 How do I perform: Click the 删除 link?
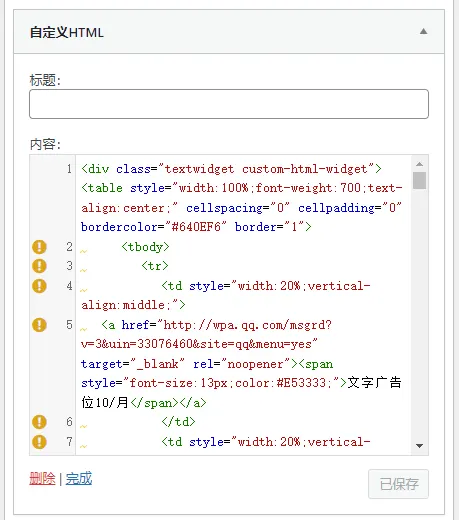pos(42,479)
